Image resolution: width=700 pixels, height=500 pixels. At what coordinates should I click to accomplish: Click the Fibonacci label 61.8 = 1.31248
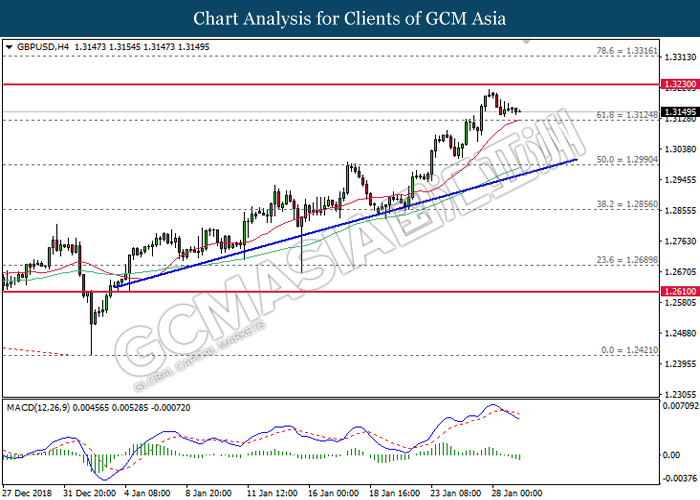click(x=627, y=115)
